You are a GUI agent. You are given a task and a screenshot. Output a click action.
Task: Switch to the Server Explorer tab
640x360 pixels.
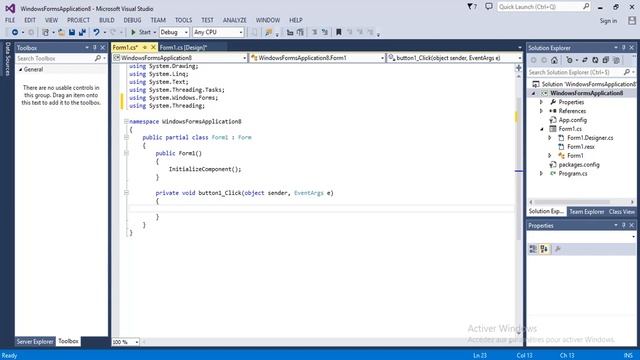pos(35,342)
